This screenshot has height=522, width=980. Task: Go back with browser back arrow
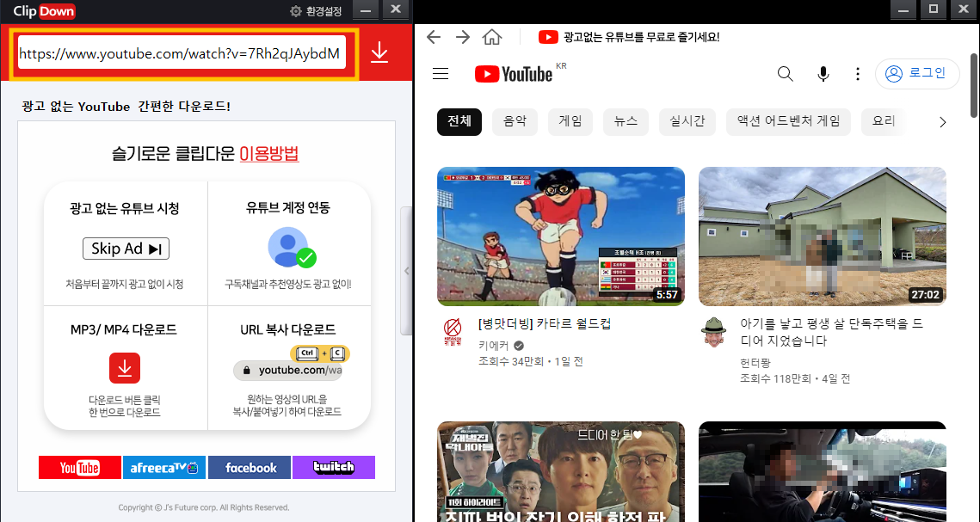[434, 38]
